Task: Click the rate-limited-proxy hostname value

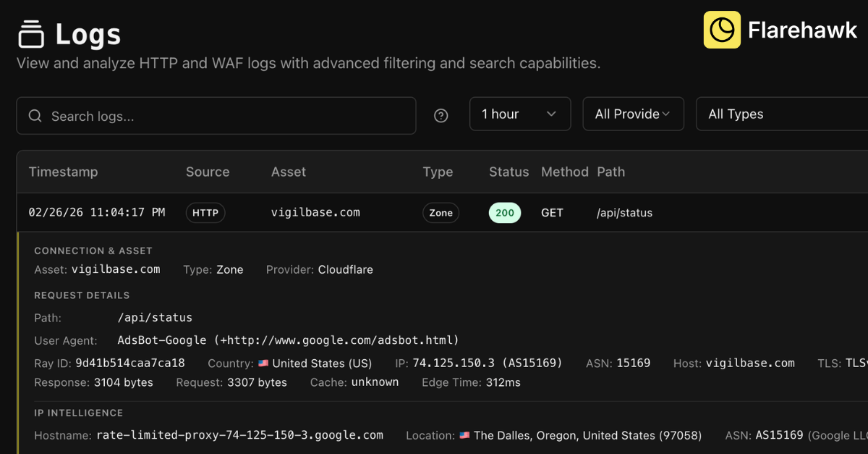Action: [x=239, y=435]
